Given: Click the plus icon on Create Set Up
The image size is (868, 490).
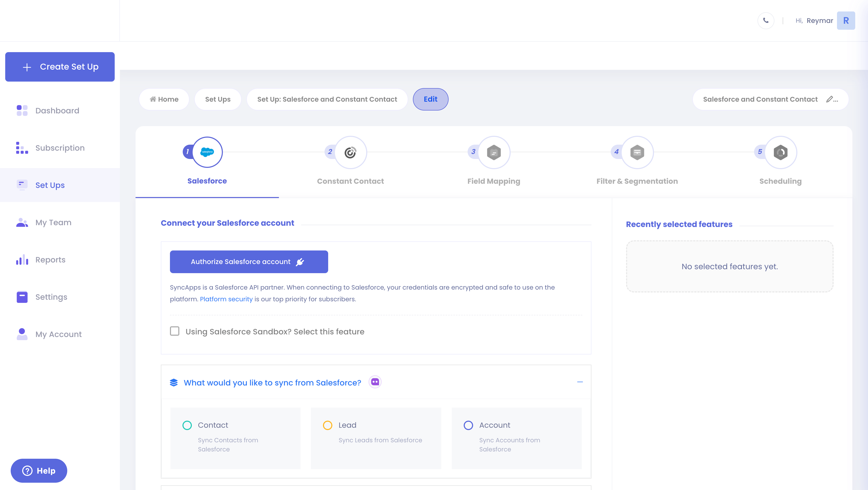Looking at the screenshot, I should [x=27, y=67].
